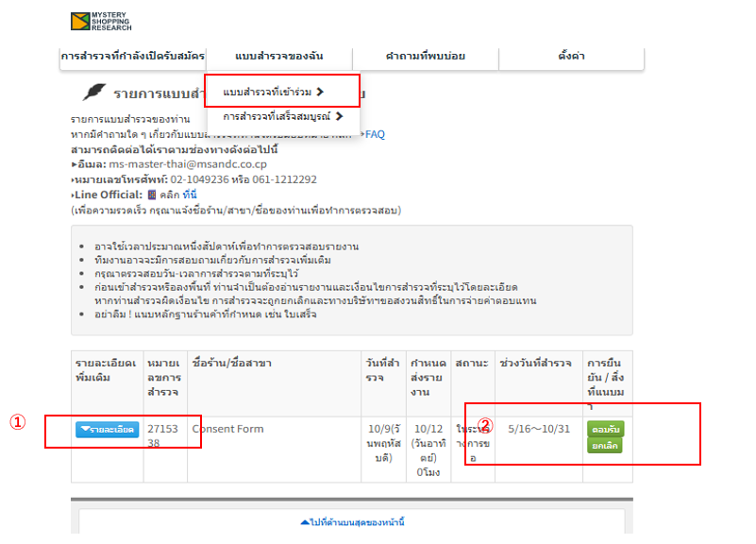756x544 pixels.
Task: Click the green ตอบรับ accept button
Action: [x=606, y=429]
